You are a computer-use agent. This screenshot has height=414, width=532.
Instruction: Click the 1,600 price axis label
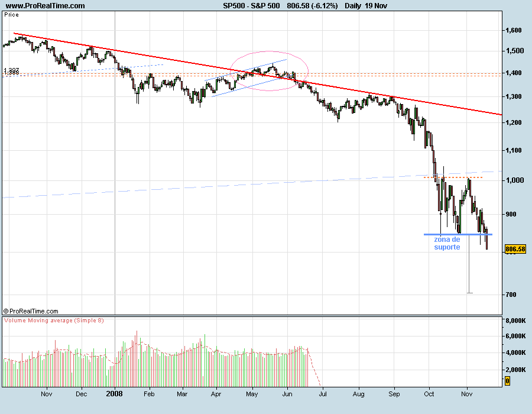click(514, 31)
